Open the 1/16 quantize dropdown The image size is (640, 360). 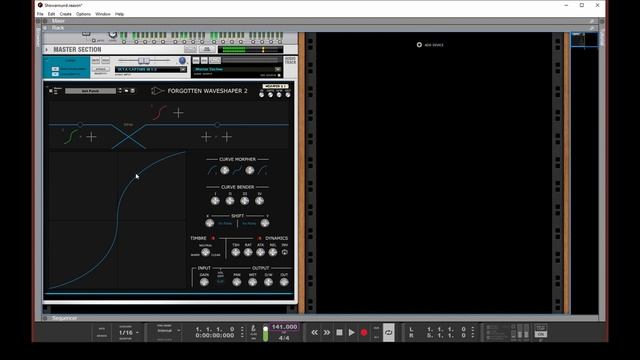pos(129,333)
